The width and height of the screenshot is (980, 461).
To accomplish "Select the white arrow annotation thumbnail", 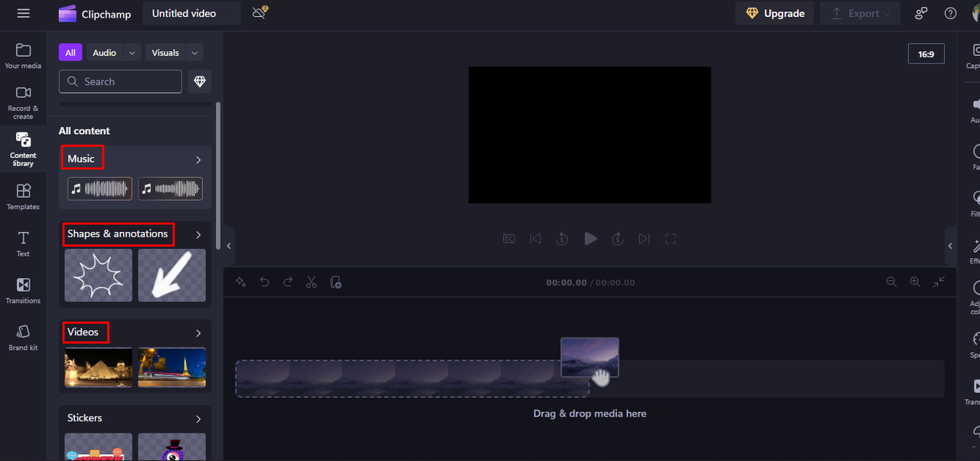I will pos(171,275).
